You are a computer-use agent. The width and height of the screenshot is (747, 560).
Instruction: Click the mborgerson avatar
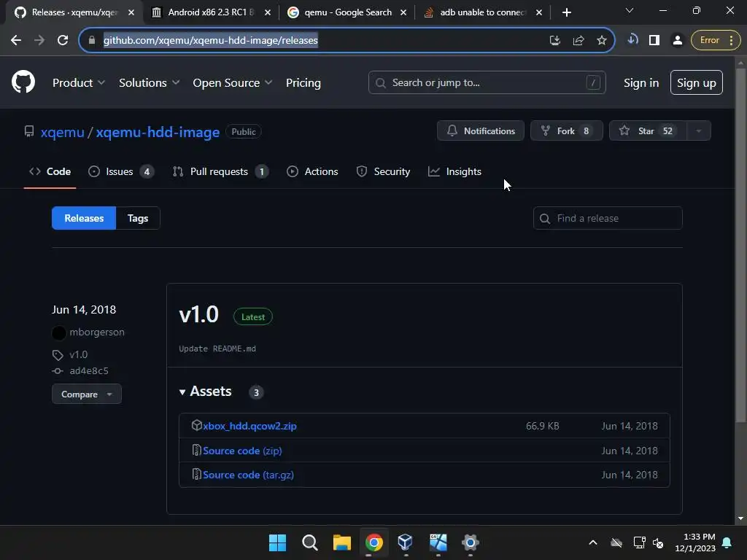(x=58, y=332)
